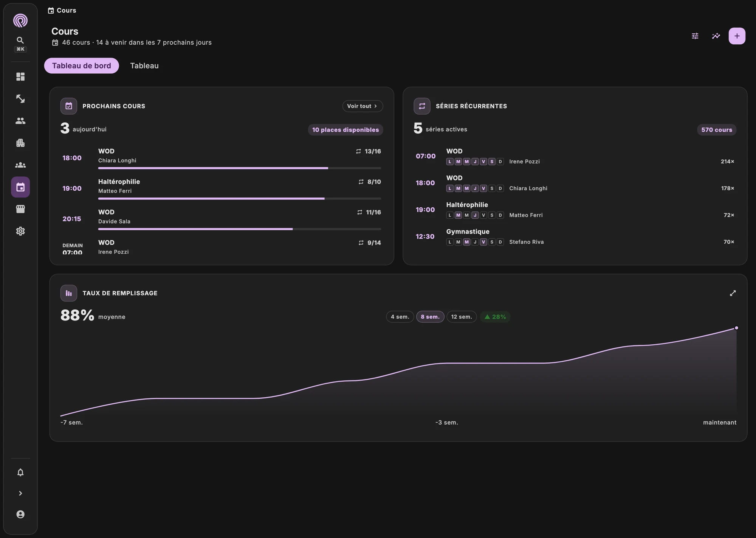Switch to Tableau de bord tab
The image size is (756, 538).
[x=82, y=66]
